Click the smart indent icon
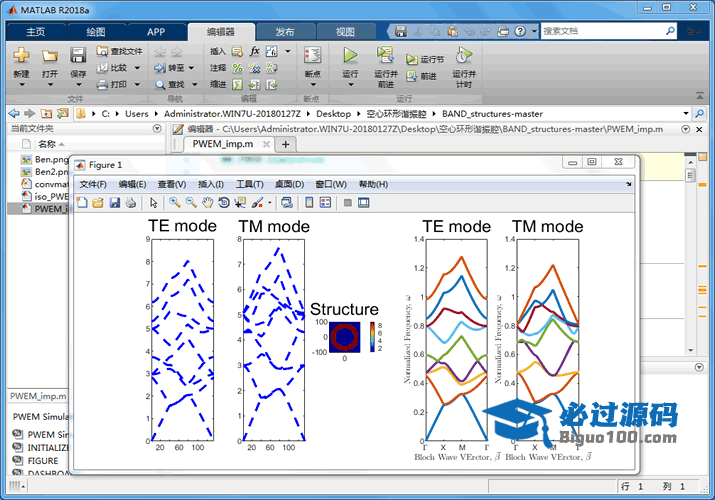 click(238, 84)
